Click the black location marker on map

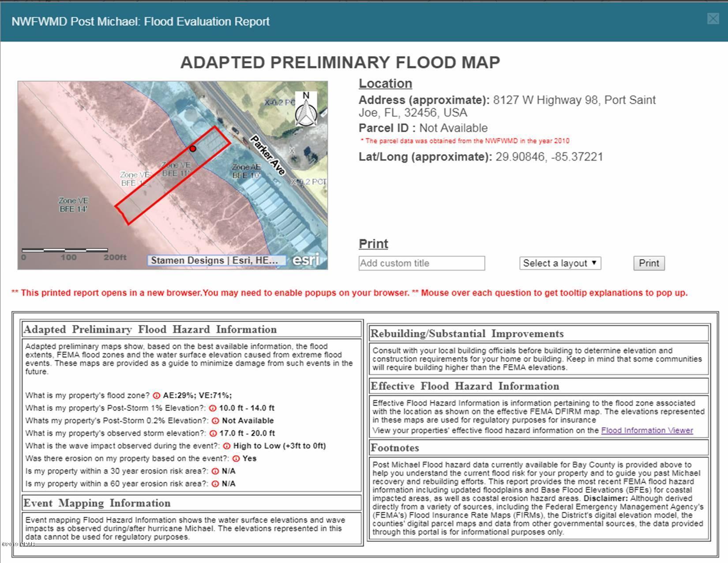tap(193, 149)
